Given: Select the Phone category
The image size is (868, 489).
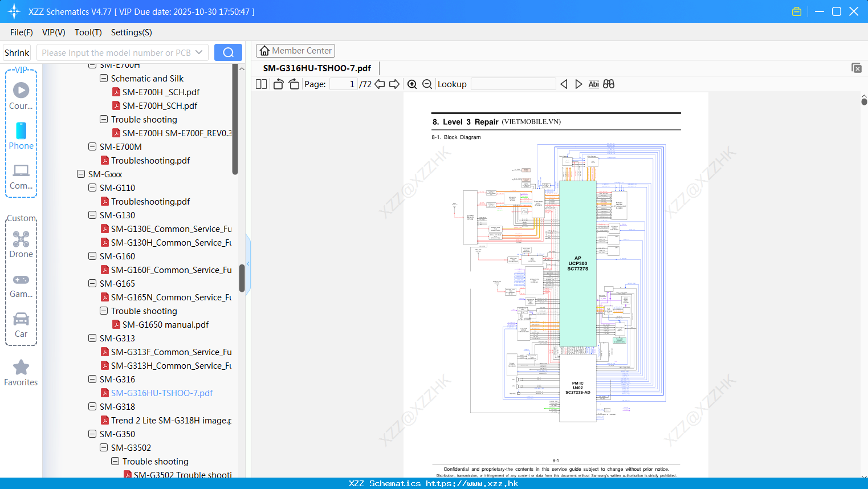Looking at the screenshot, I should (x=21, y=136).
